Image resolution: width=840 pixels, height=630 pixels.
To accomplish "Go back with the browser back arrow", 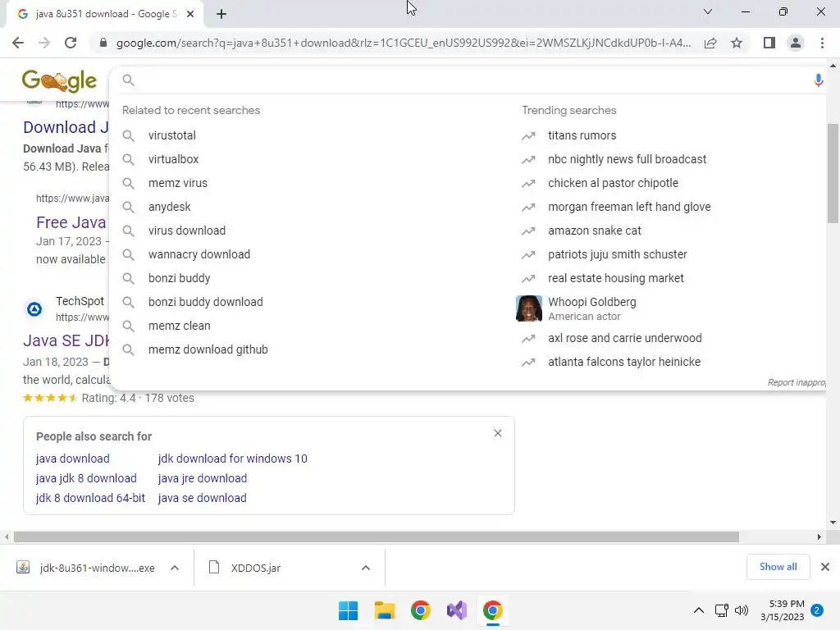I will point(18,43).
